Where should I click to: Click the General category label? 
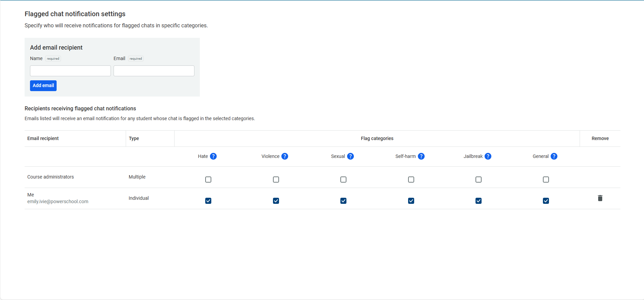(x=541, y=156)
